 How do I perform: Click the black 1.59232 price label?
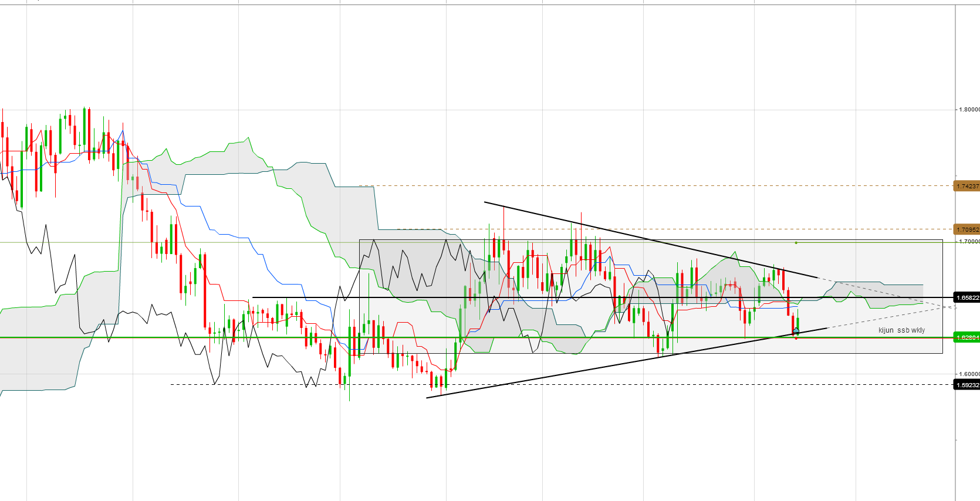pyautogui.click(x=967, y=385)
